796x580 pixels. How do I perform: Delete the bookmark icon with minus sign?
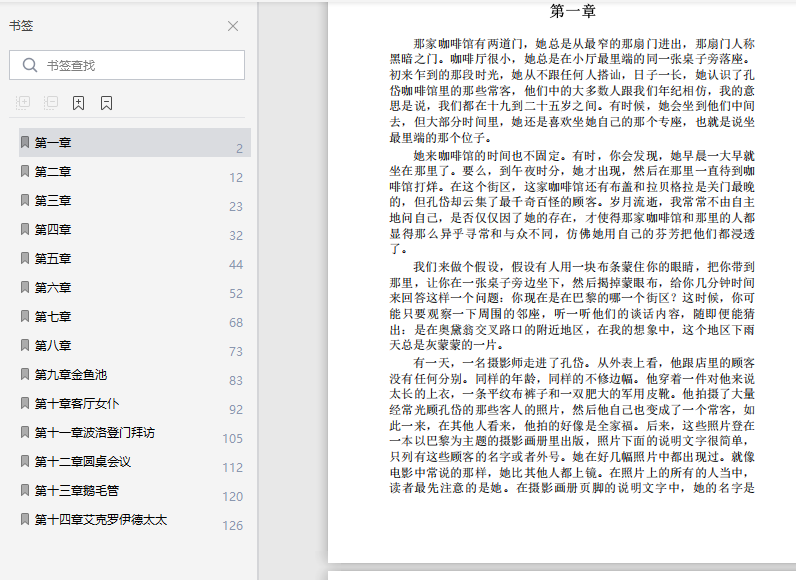coord(106,103)
